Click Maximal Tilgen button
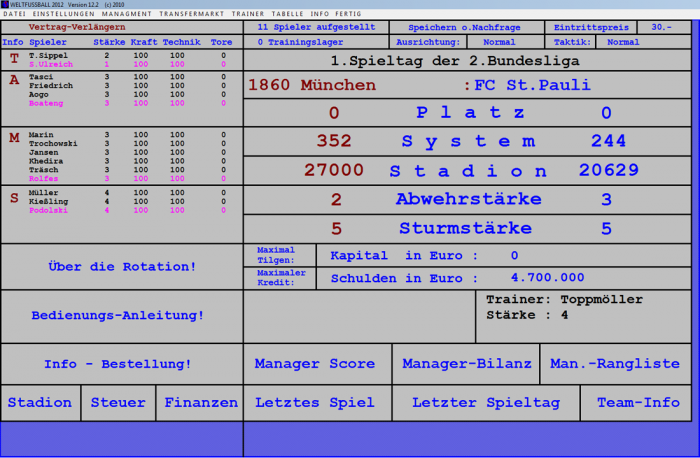 pos(279,255)
